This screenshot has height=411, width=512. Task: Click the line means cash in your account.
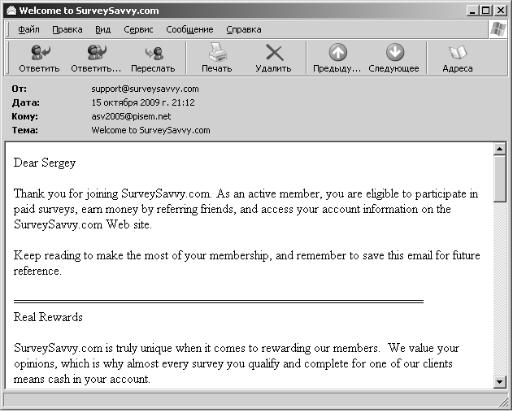coord(82,379)
